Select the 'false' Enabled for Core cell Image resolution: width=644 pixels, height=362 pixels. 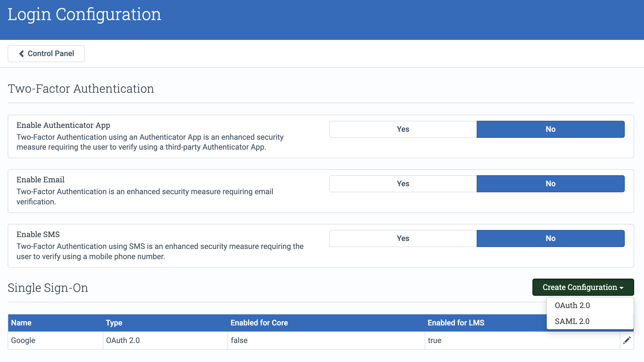(326, 341)
